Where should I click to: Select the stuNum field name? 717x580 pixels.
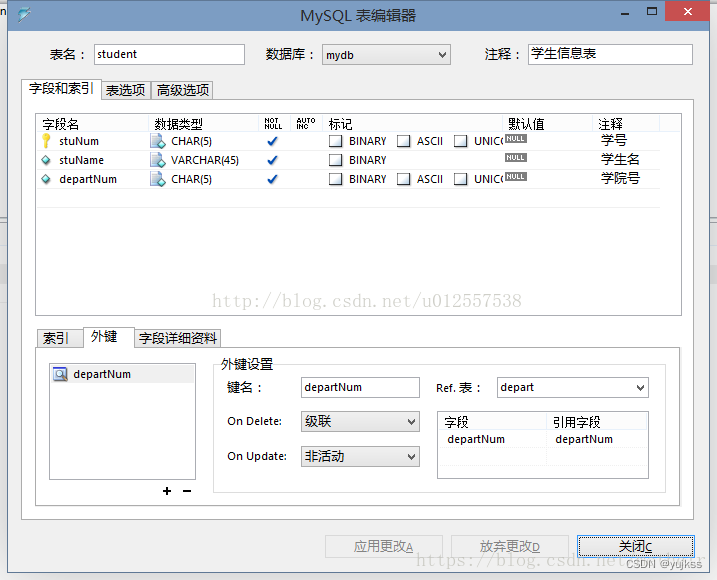[x=79, y=141]
